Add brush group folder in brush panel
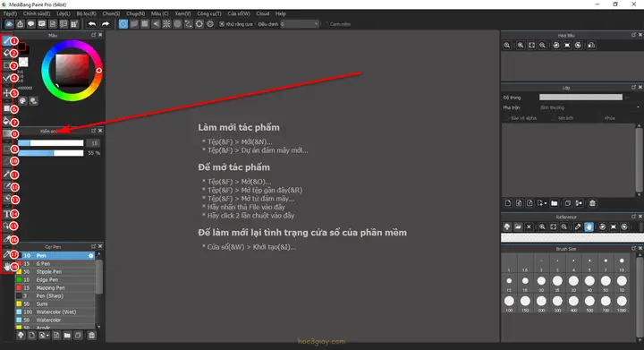 coord(67,335)
